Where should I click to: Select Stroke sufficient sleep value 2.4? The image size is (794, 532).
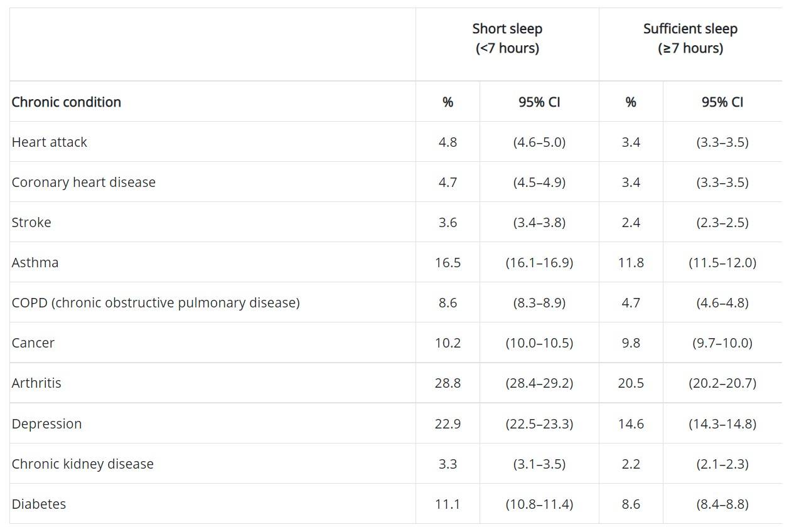(631, 223)
